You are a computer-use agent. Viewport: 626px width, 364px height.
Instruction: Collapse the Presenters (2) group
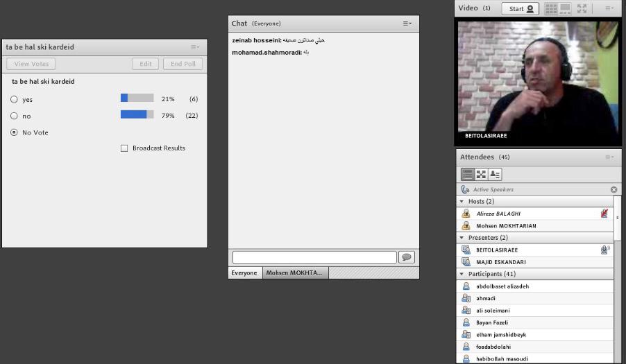462,238
